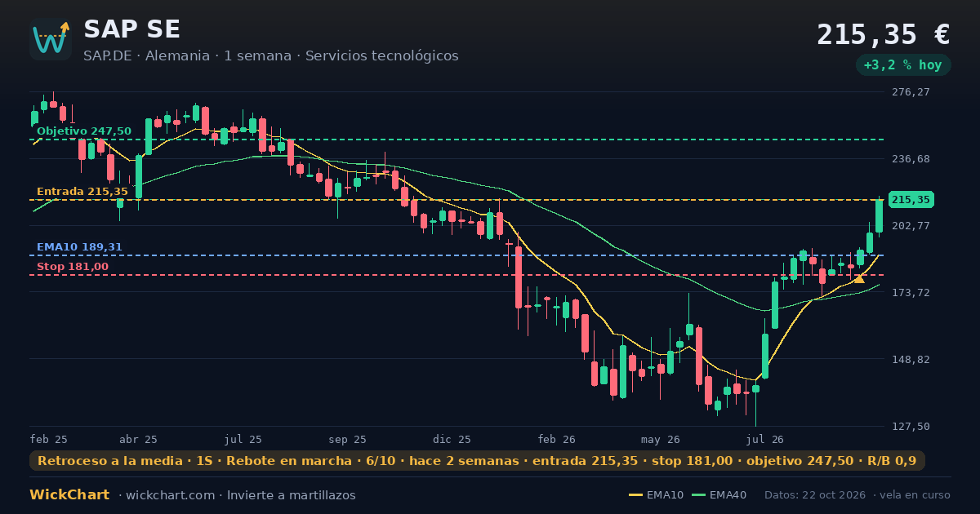Click the dic 25 date label
This screenshot has height=514, width=980.
452,440
